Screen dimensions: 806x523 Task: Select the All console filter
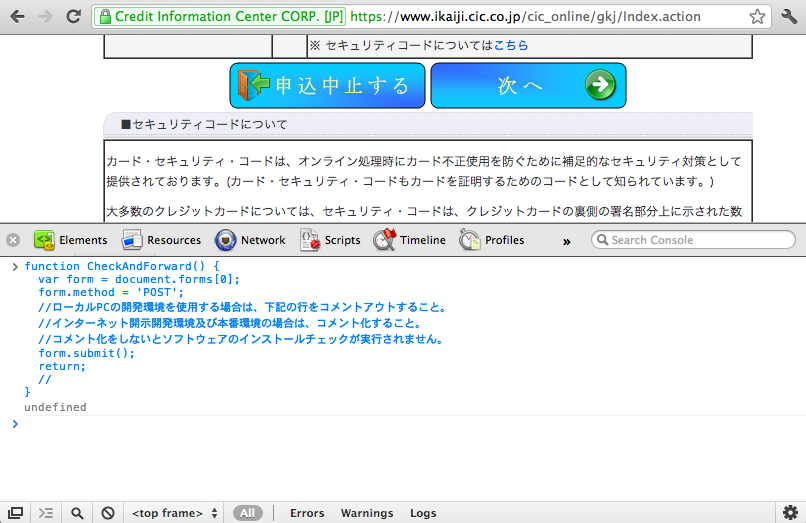click(x=247, y=513)
